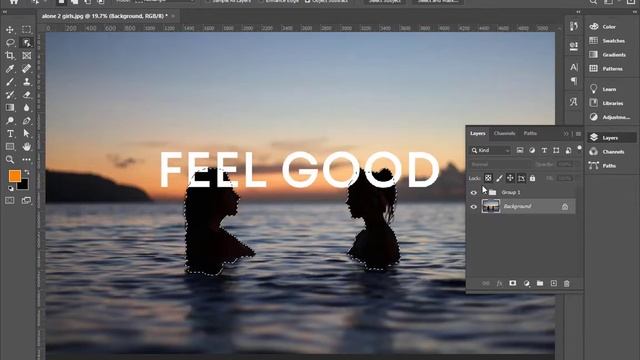Swap foreground and background colors
This screenshot has height=360, width=640.
[27, 172]
